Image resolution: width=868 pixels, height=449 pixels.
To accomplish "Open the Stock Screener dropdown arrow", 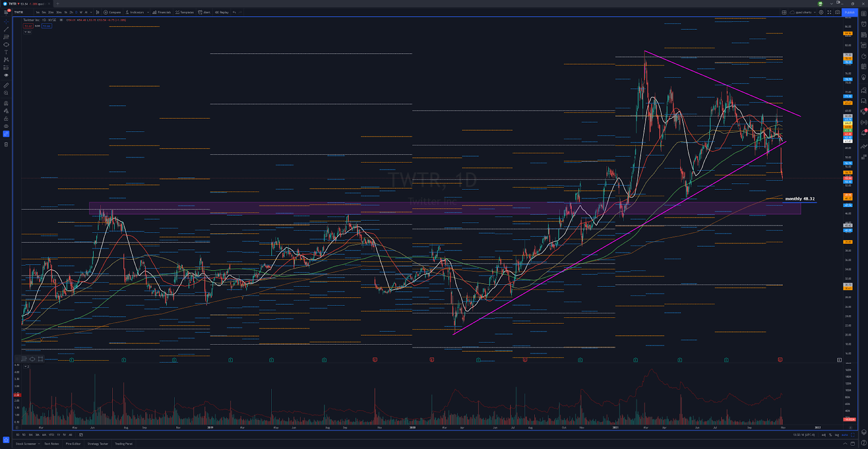I will tap(39, 444).
